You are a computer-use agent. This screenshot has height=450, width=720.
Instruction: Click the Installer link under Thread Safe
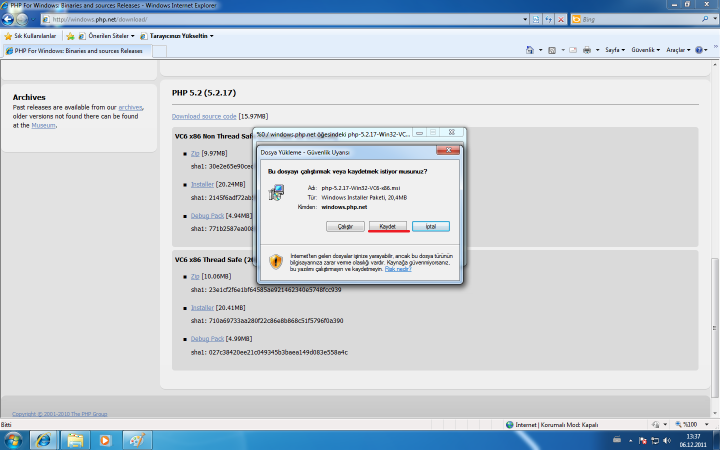202,308
